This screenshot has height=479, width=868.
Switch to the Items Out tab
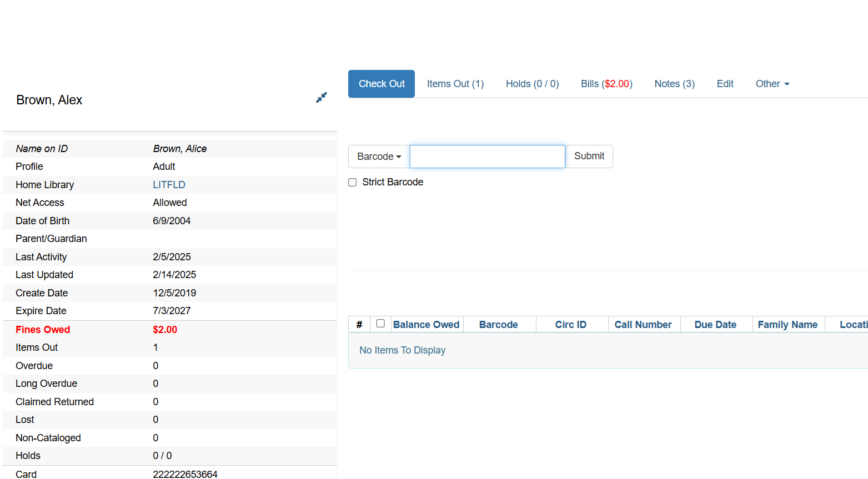455,84
